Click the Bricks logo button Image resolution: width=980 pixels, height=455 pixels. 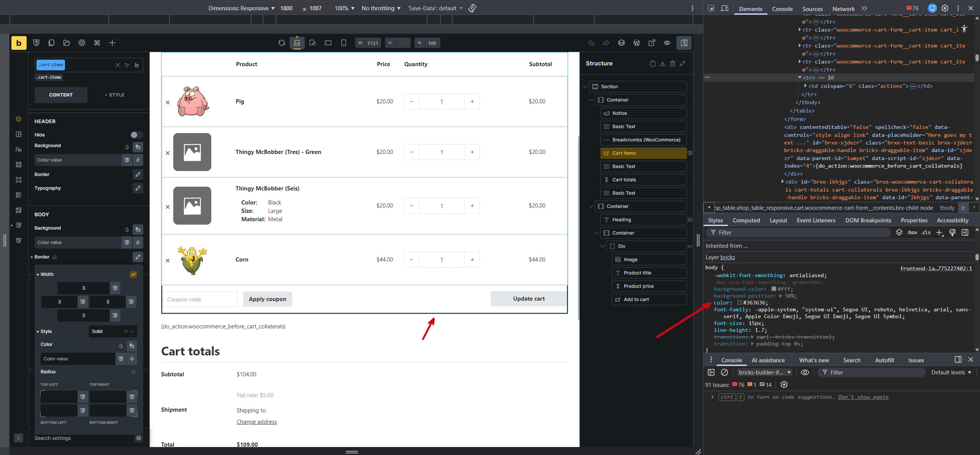point(19,43)
